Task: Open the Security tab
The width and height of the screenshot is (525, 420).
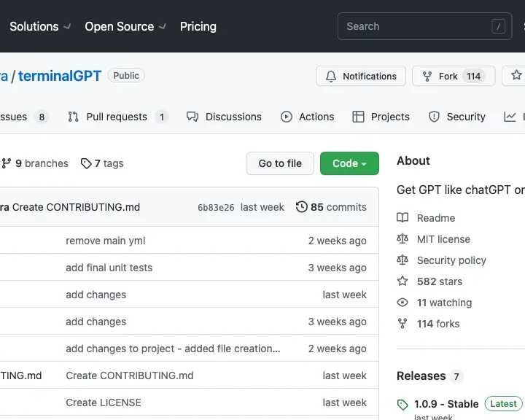Action: 457,117
